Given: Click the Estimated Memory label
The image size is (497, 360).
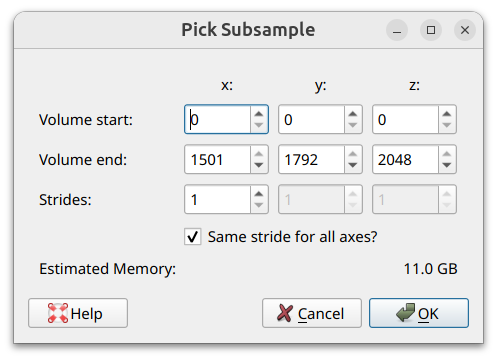Looking at the screenshot, I should pyautogui.click(x=107, y=269).
